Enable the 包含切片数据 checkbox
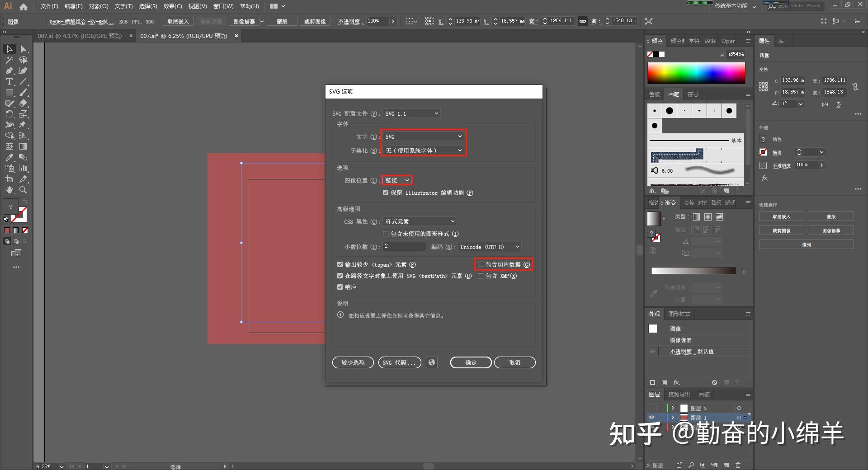The width and height of the screenshot is (868, 470). 481,264
